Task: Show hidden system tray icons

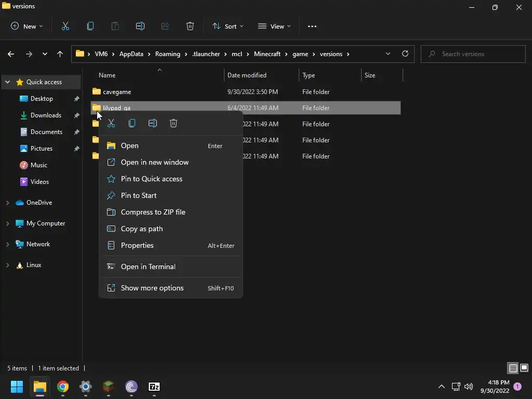Action: pyautogui.click(x=442, y=387)
